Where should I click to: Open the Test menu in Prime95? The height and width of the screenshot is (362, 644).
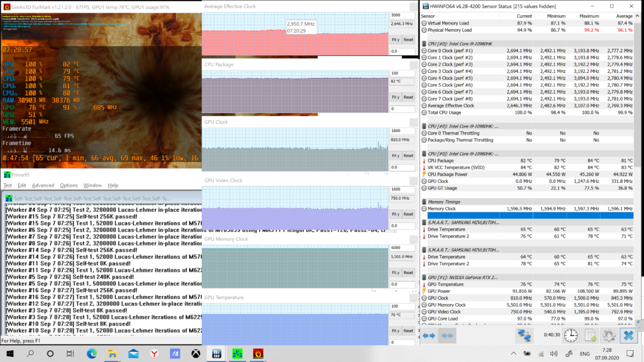point(8,185)
